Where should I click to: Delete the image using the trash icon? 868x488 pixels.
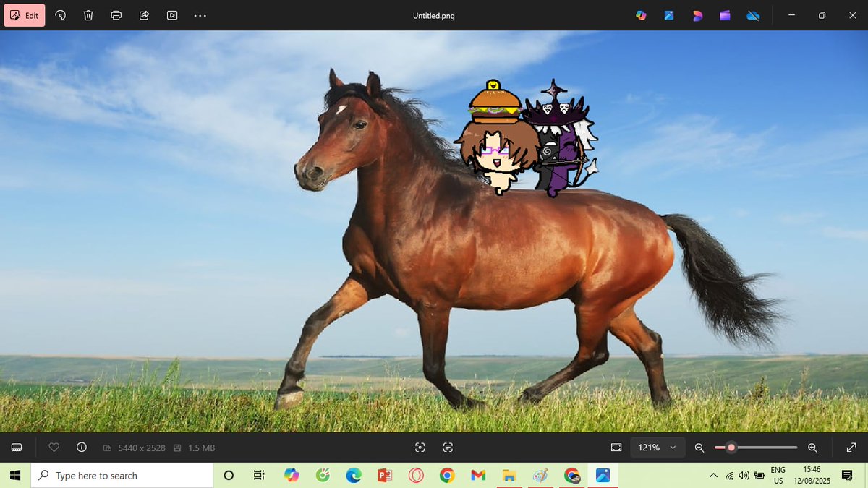[88, 15]
